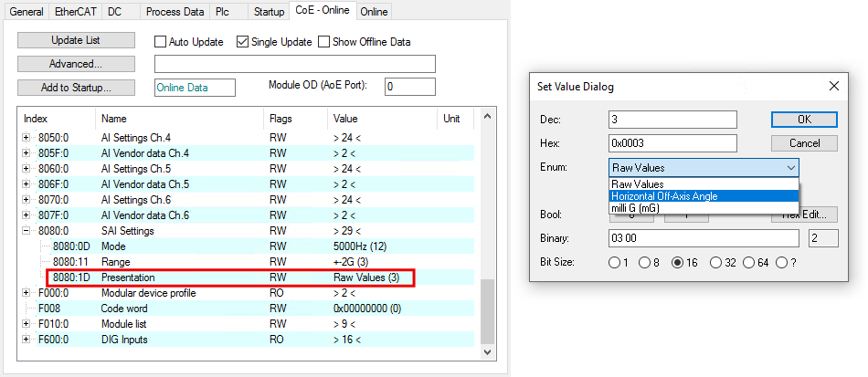This screenshot has width=868, height=377.
Task: Expand the 806F:0 AI Vendor data Ch.5 node
Action: 26,184
